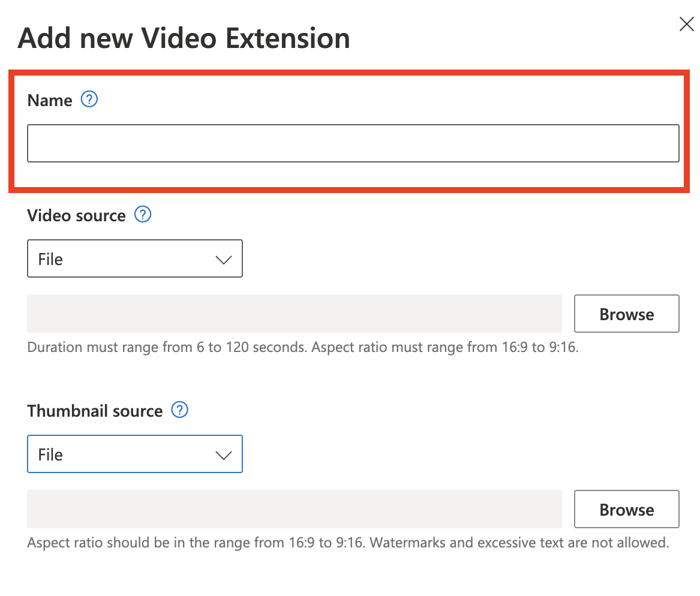
Task: Browse for a thumbnail image file
Action: (626, 510)
